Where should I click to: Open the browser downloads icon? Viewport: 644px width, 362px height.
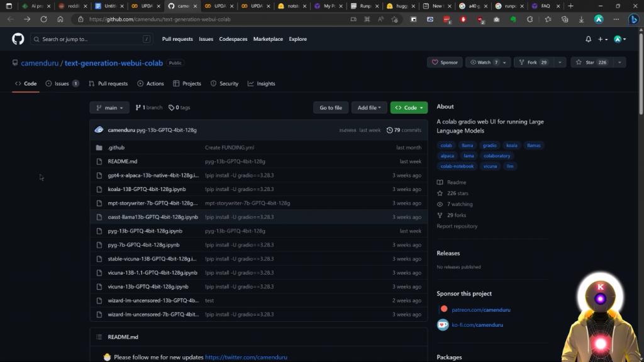click(x=581, y=19)
